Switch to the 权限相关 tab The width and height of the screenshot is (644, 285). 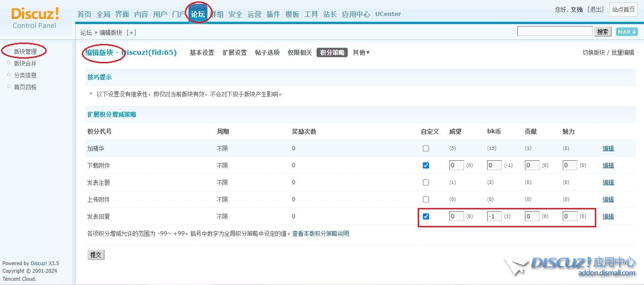[x=300, y=52]
